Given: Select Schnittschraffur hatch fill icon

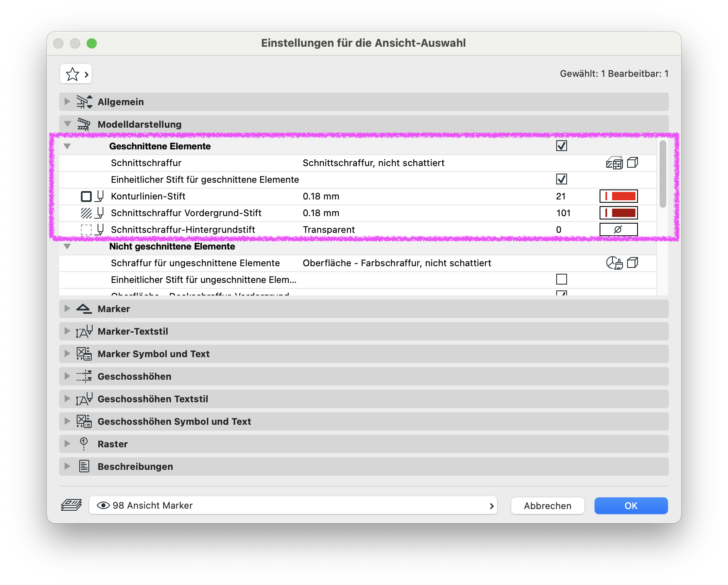Looking at the screenshot, I should (614, 163).
